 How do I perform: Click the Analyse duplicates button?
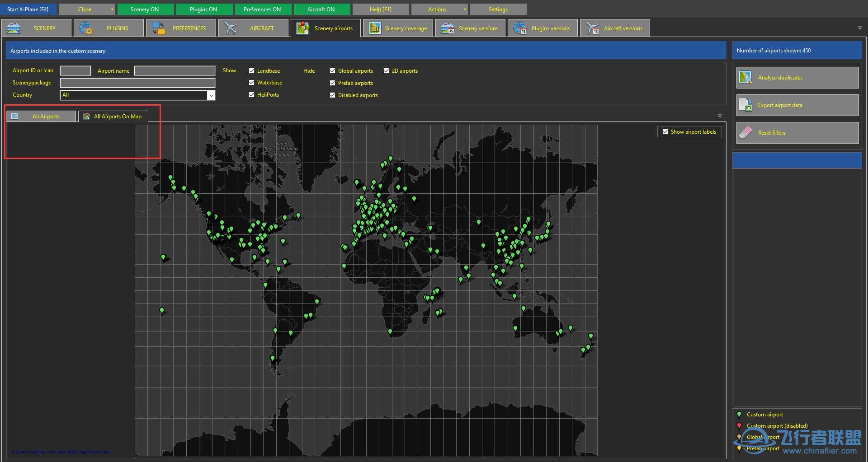797,78
